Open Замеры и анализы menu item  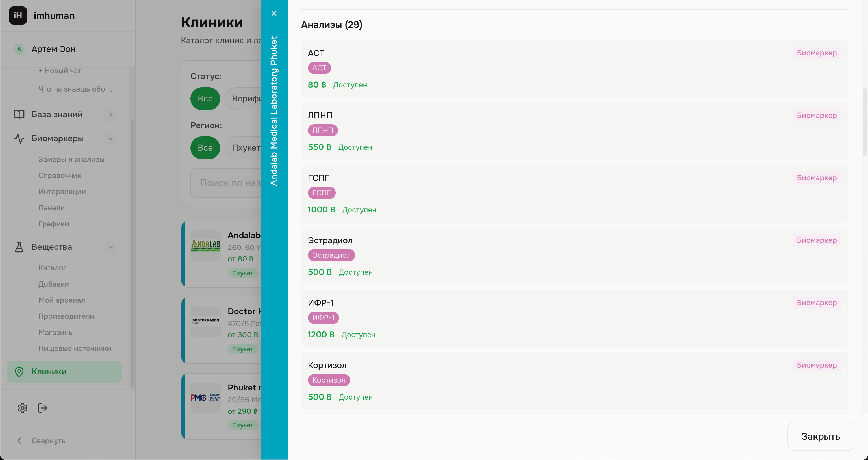click(71, 159)
